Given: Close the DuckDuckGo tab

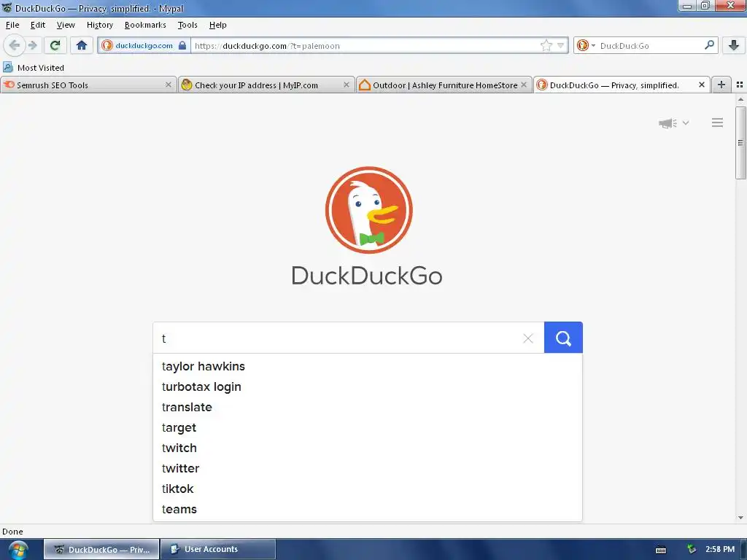Looking at the screenshot, I should (x=702, y=85).
